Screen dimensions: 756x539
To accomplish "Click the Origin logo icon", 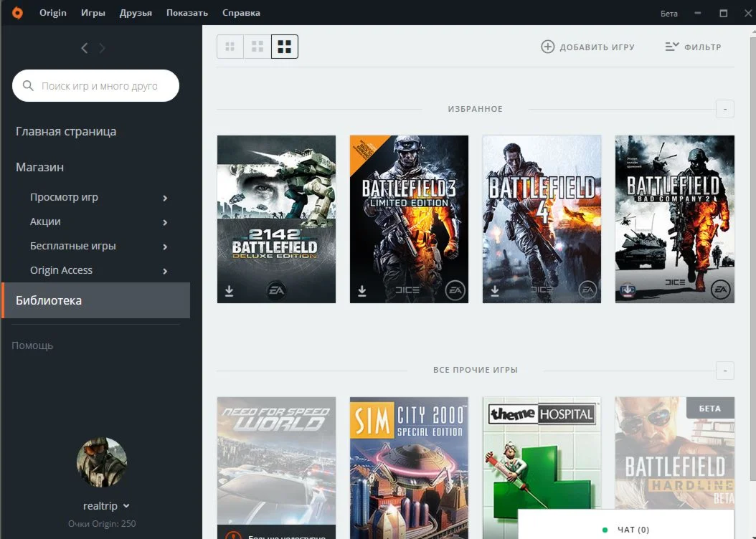I will click(17, 13).
